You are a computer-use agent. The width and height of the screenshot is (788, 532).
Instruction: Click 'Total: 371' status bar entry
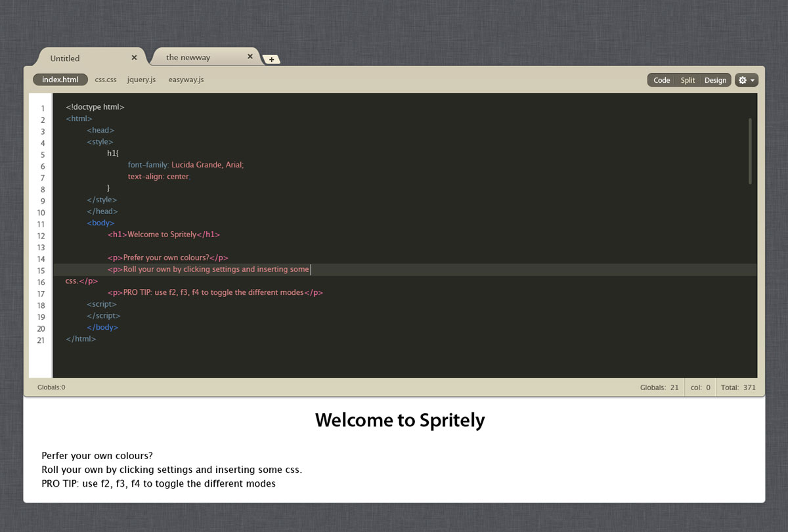tap(738, 388)
